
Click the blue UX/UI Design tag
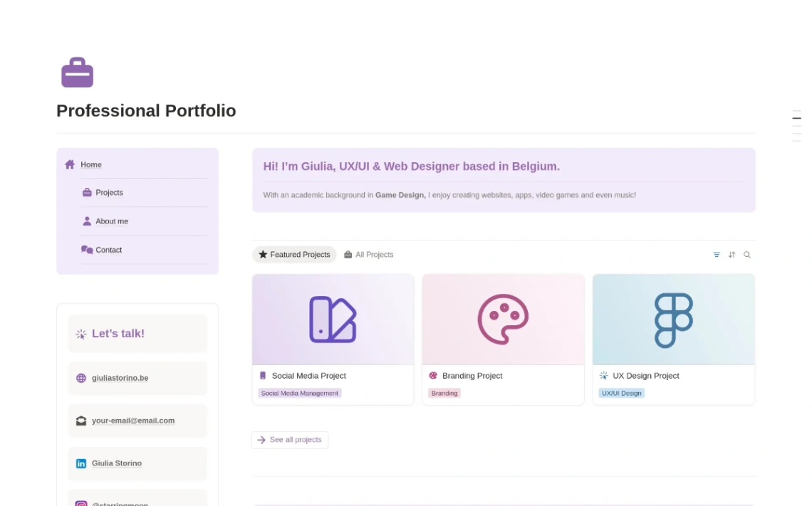tap(621, 394)
